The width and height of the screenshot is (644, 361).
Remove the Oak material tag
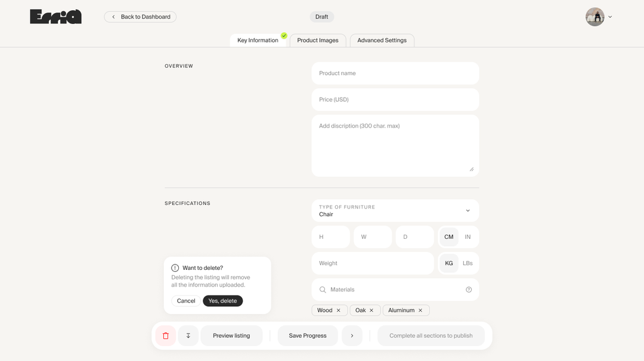point(371,310)
